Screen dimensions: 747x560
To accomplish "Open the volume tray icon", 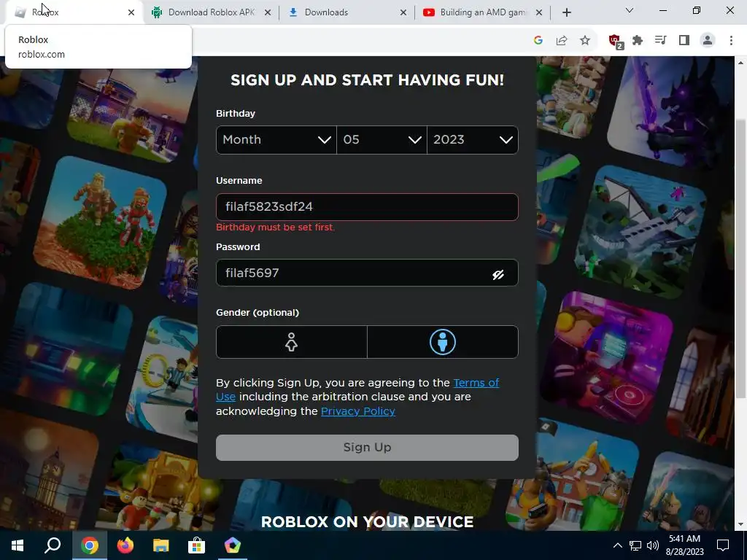I will [x=653, y=545].
